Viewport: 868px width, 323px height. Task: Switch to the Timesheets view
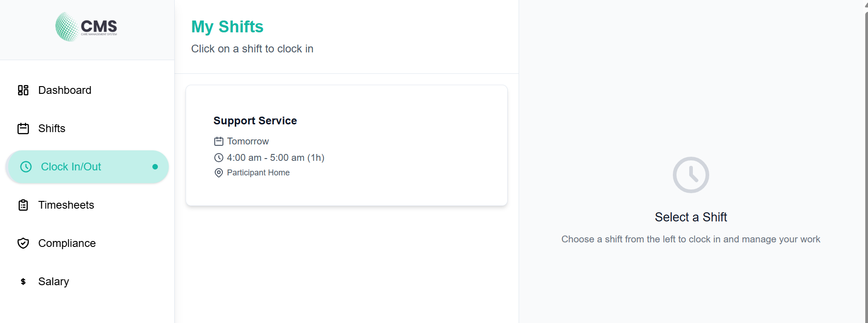coord(66,205)
